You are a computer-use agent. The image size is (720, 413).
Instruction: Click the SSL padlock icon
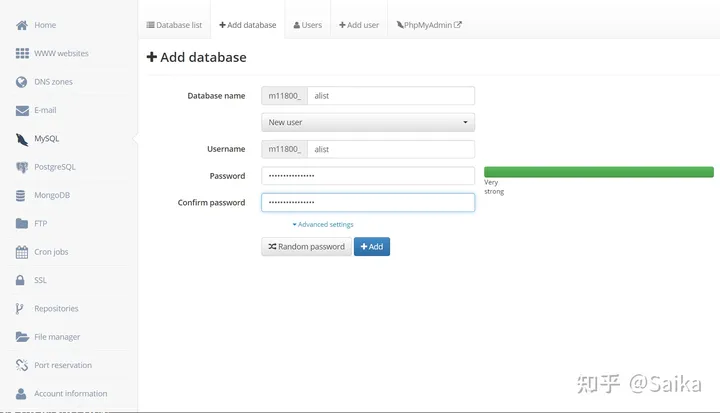click(x=20, y=280)
